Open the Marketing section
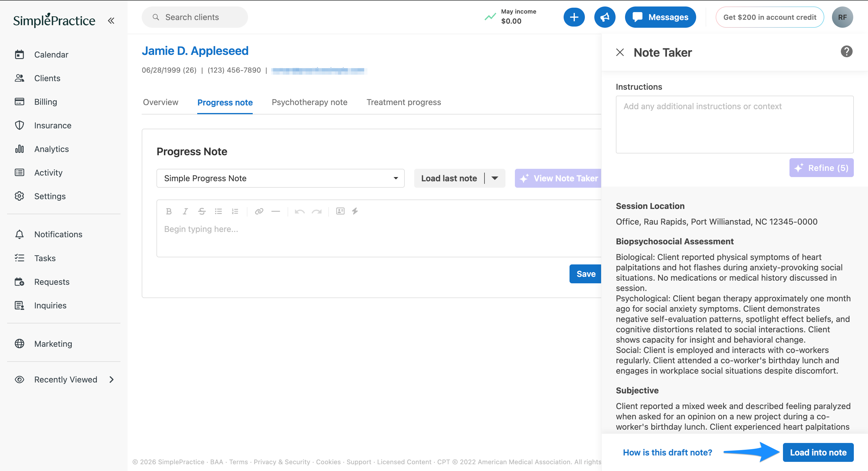Image resolution: width=868 pixels, height=471 pixels. tap(53, 344)
